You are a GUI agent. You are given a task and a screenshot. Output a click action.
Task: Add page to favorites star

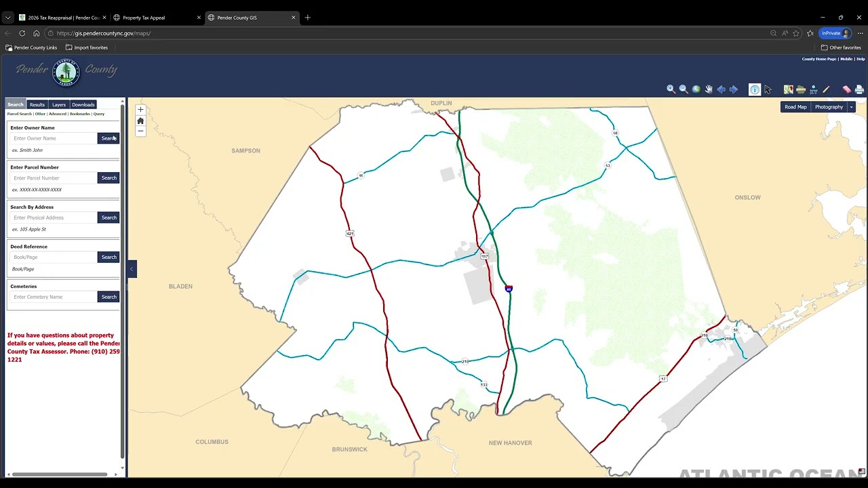click(x=796, y=33)
